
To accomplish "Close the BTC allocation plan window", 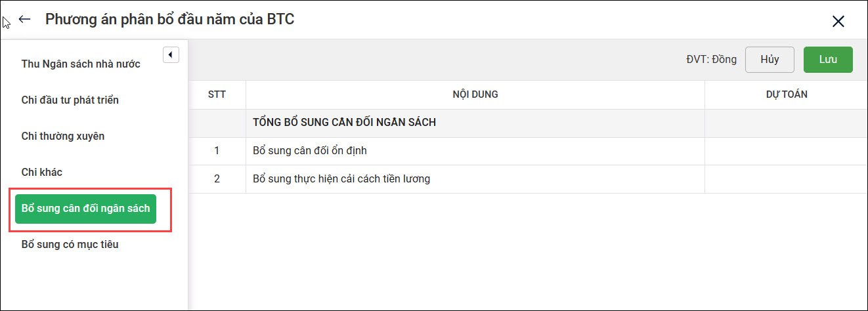I will tap(838, 22).
